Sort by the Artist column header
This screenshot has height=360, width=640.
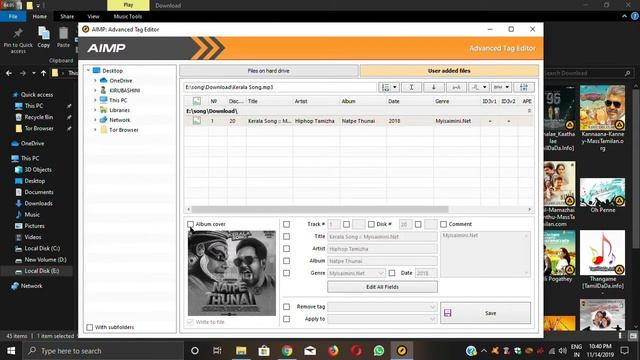[315, 101]
